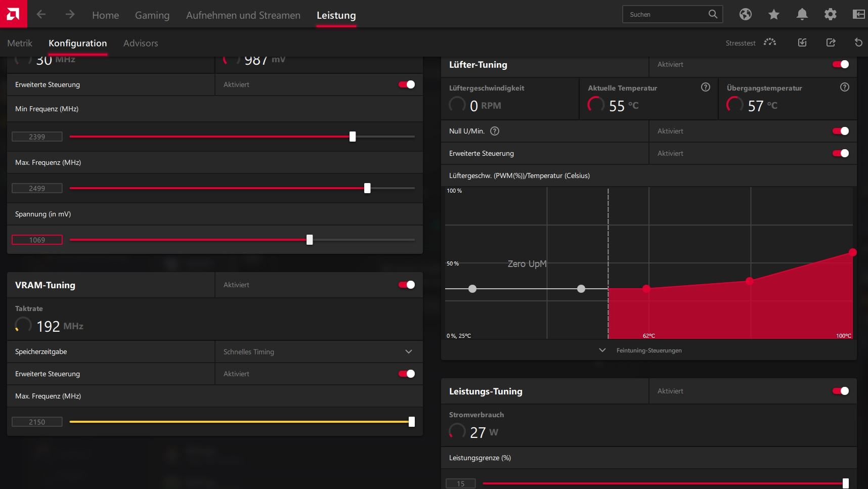
Task: Go back with the left arrow icon
Action: click(41, 15)
